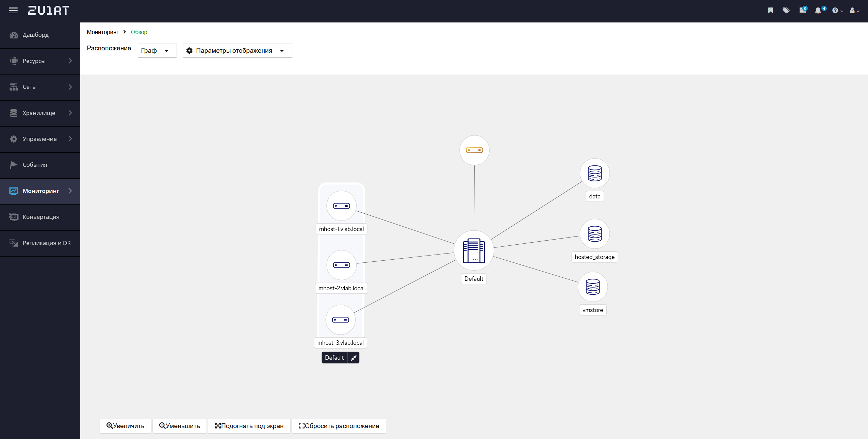Open the bookmarks icon in header
The image size is (868, 439).
click(771, 11)
